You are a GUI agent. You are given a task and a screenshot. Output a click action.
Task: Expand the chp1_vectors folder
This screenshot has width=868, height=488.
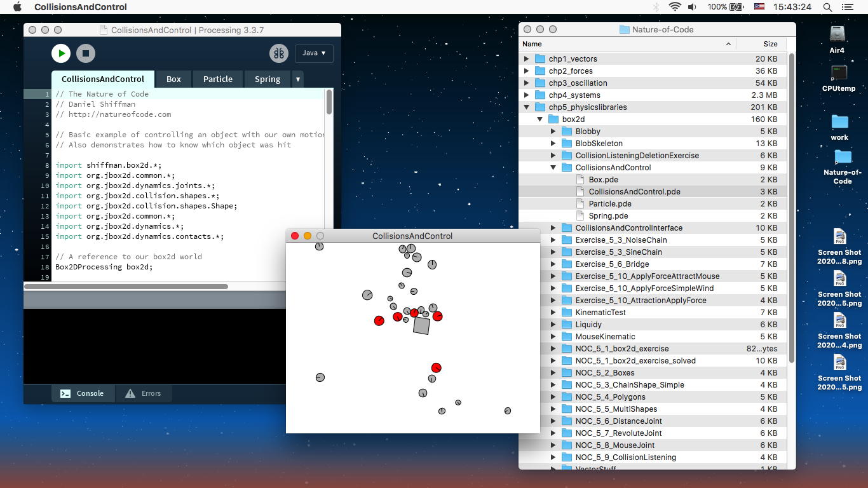click(526, 59)
